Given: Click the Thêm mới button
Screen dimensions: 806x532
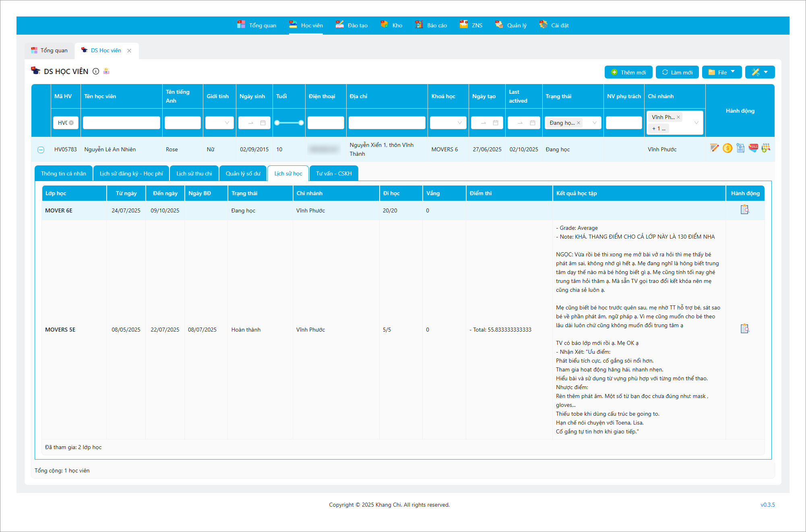Looking at the screenshot, I should click(628, 72).
